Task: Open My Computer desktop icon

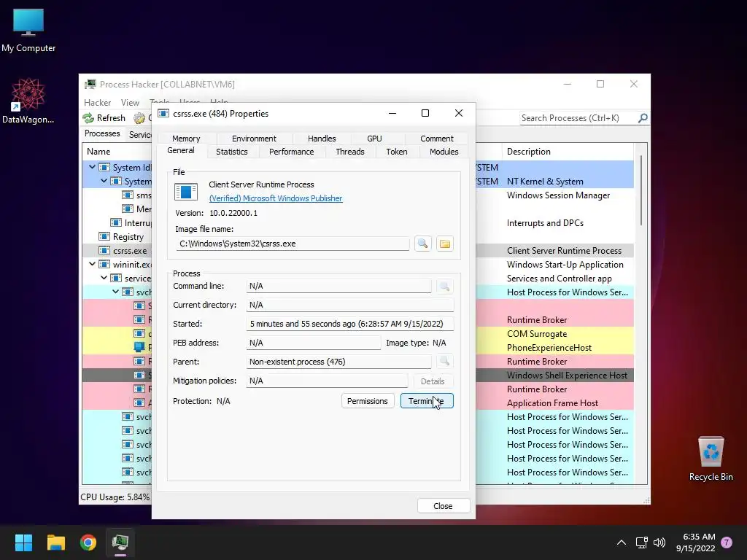Action: 28,30
